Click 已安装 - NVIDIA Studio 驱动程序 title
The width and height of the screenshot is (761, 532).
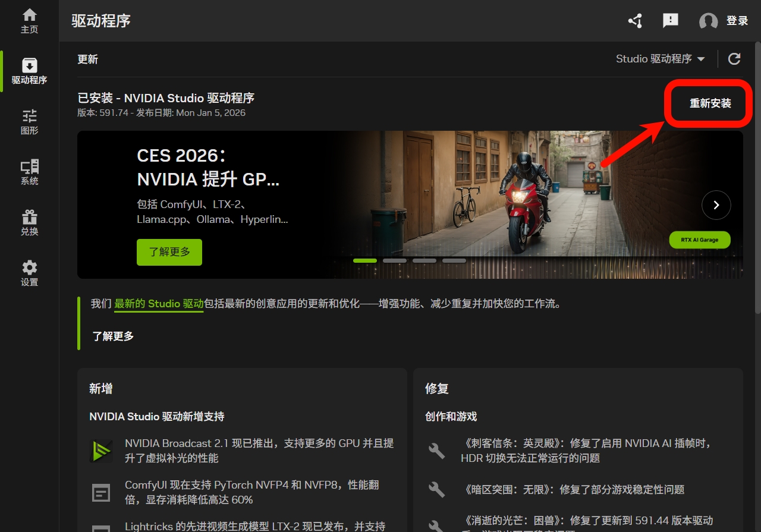(166, 98)
